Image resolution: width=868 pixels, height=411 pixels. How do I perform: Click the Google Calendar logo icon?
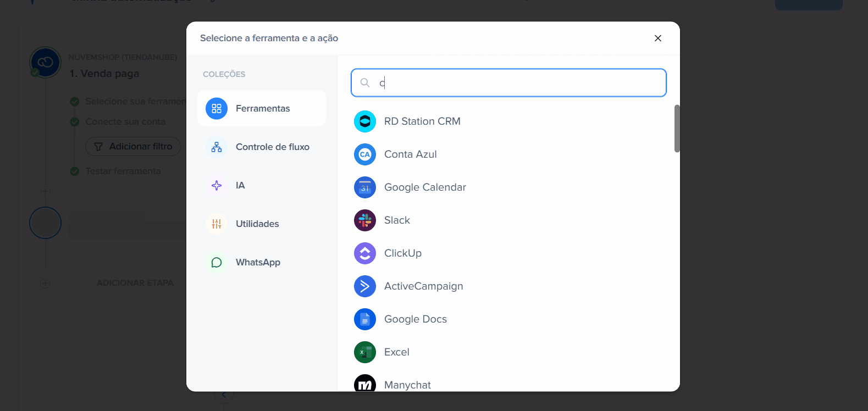pos(365,187)
